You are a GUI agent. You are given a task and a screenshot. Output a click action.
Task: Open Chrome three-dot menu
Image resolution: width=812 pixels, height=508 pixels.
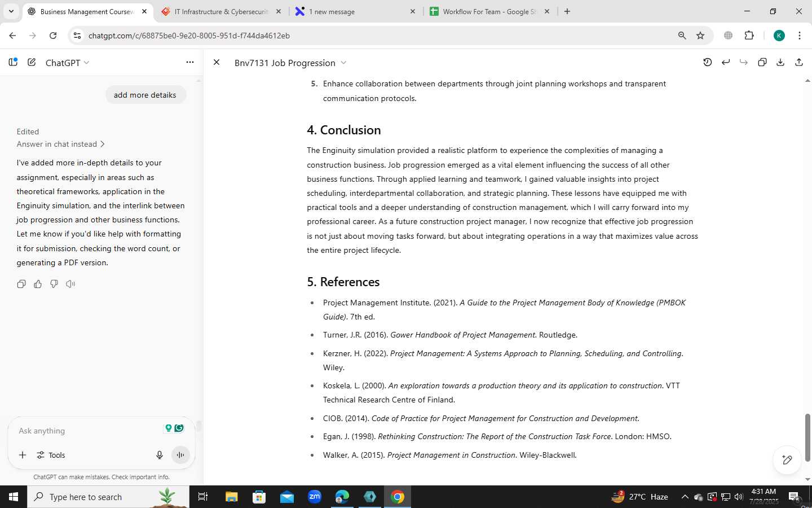coord(800,36)
